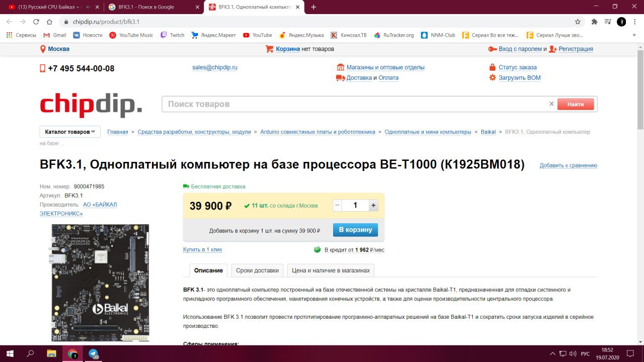Open the Яндекс.Музыка bookmark
Viewport: 644px width, 362px height.
[301, 35]
